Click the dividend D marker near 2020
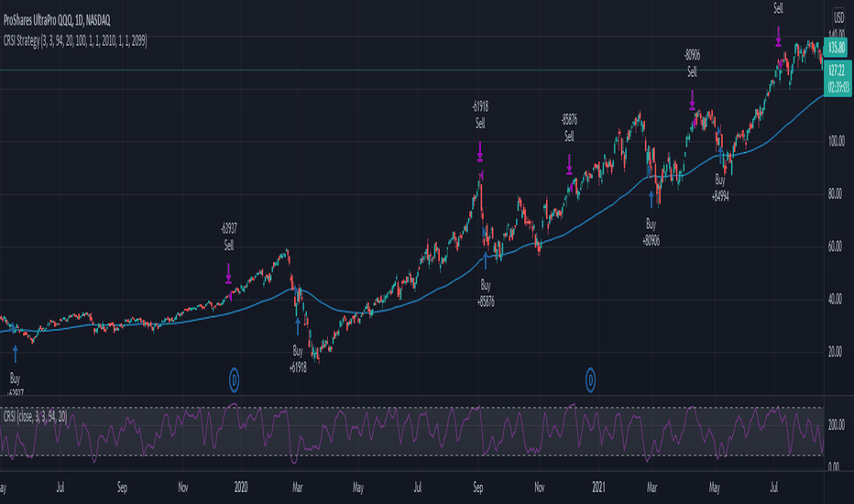The image size is (854, 504). [234, 380]
